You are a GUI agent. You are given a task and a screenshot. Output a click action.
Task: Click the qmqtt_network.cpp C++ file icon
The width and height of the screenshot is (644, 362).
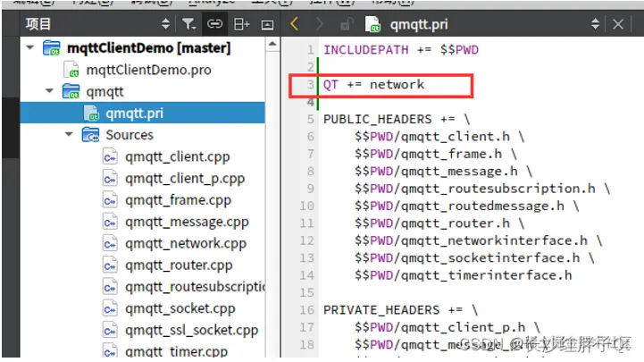(x=110, y=244)
